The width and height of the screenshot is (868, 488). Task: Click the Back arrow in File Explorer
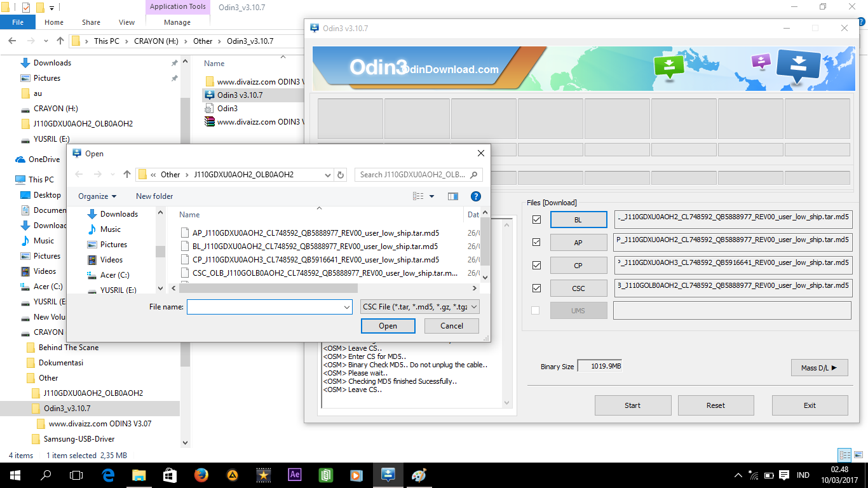pyautogui.click(x=12, y=41)
